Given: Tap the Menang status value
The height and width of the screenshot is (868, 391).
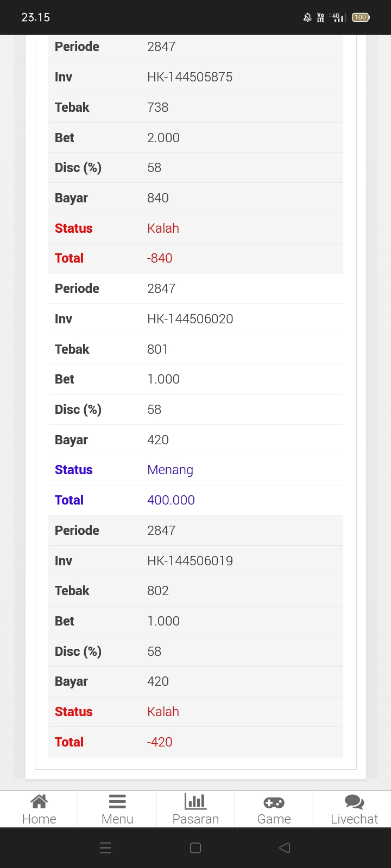Looking at the screenshot, I should [x=170, y=470].
